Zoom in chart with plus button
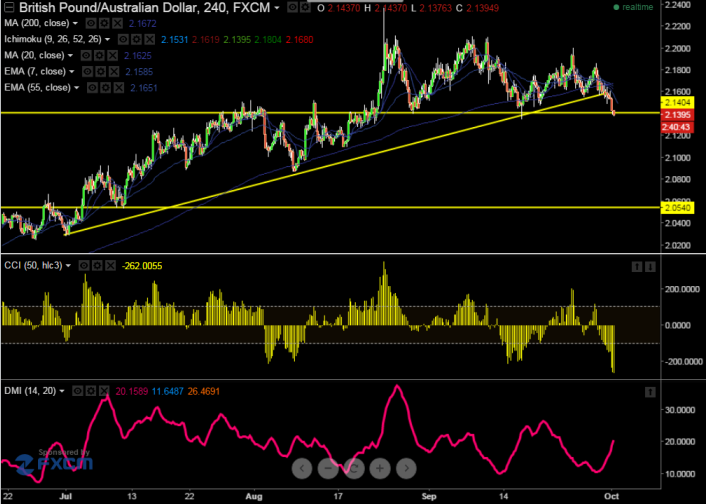 (380, 468)
